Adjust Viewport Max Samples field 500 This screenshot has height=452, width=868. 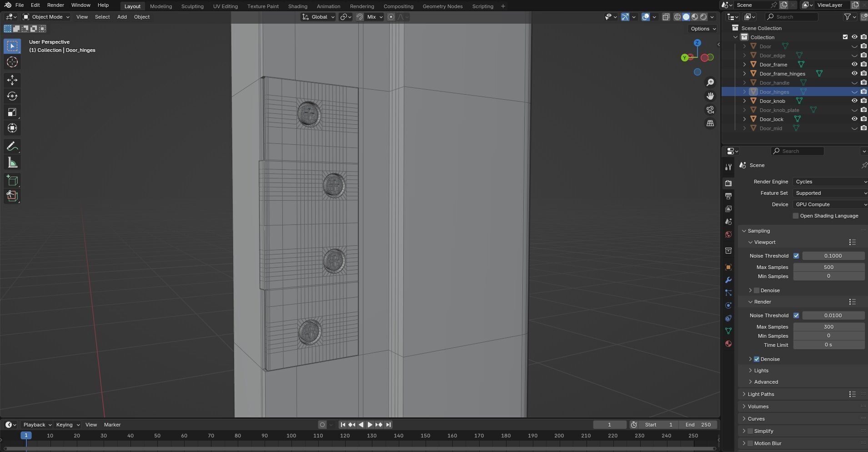coord(828,267)
